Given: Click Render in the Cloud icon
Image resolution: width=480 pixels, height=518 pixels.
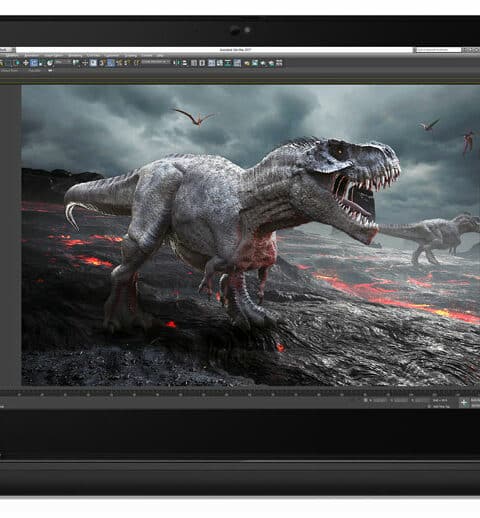Looking at the screenshot, I should click(x=271, y=63).
